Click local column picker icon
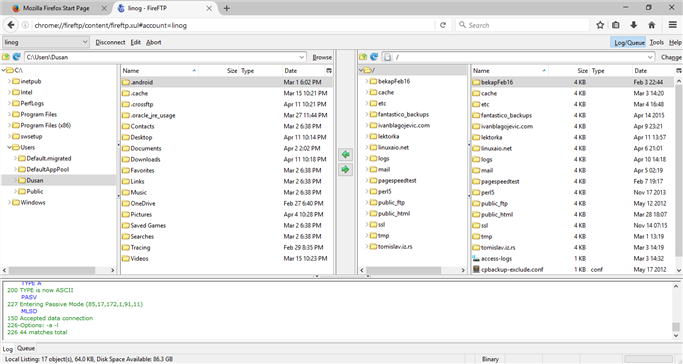The width and height of the screenshot is (683, 364). point(329,71)
